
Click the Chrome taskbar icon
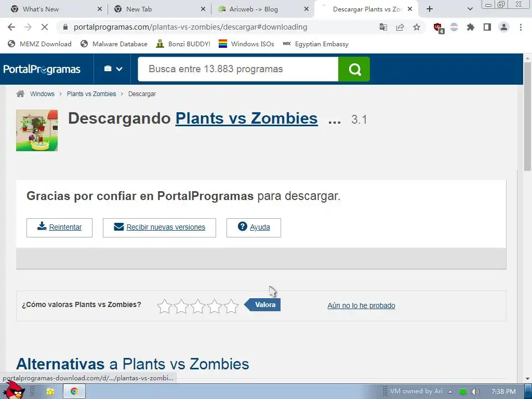pyautogui.click(x=74, y=392)
